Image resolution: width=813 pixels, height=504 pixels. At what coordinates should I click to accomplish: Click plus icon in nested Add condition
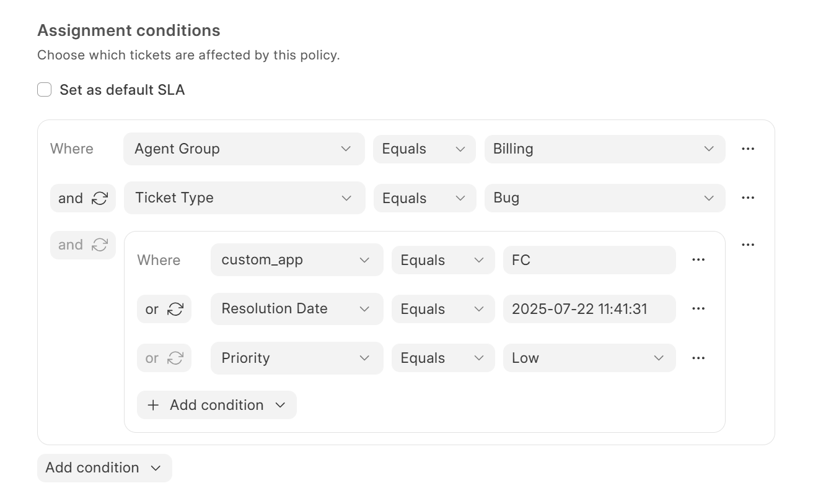point(153,405)
